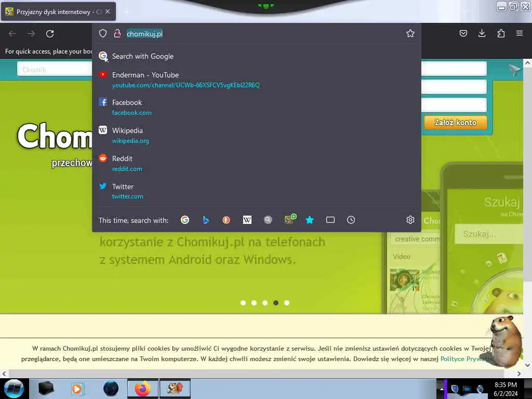Select the fifth carousel dot
532x399 pixels.
(287, 303)
